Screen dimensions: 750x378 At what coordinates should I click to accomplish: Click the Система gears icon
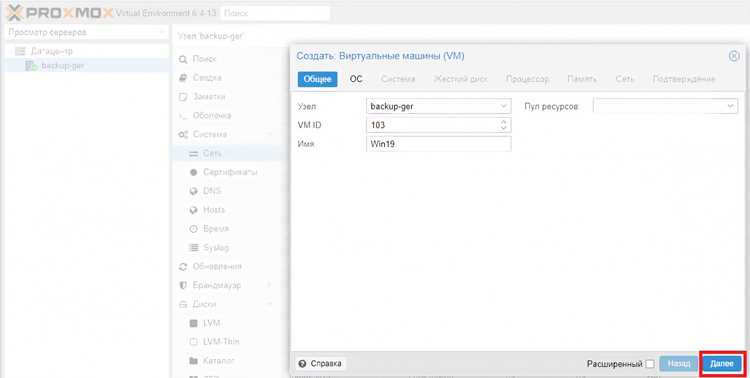pyautogui.click(x=183, y=135)
